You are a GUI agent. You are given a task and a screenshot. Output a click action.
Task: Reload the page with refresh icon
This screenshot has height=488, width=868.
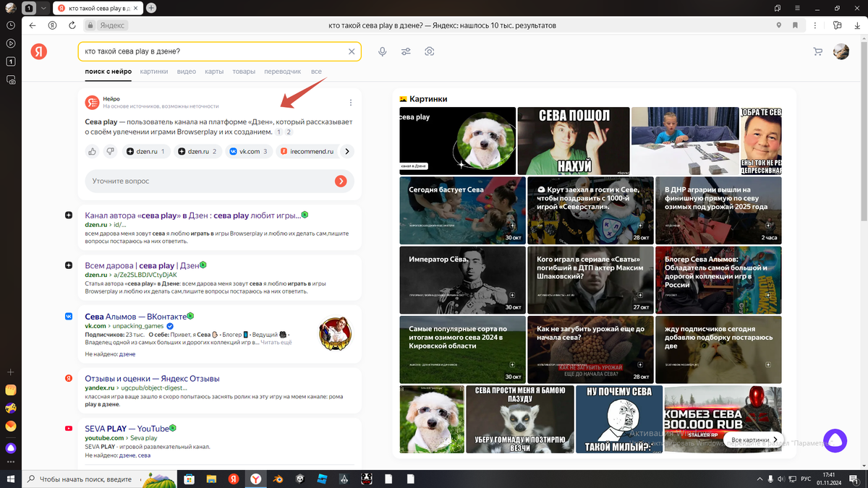pos(72,25)
